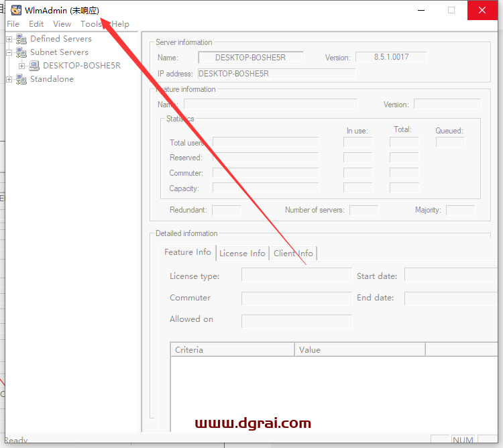Viewport: 503px width, 448px height.
Task: Click the Feature information Version field
Action: click(447, 104)
